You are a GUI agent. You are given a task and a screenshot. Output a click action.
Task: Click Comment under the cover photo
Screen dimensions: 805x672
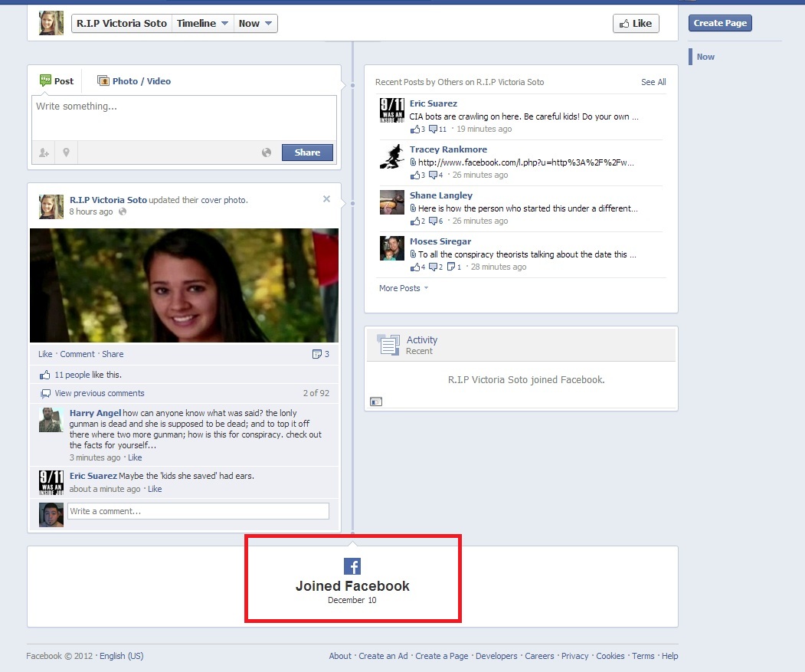77,354
